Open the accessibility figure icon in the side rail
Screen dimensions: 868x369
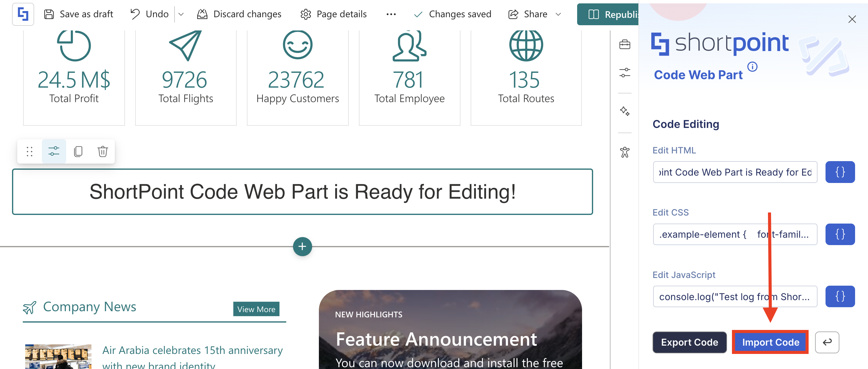[625, 152]
